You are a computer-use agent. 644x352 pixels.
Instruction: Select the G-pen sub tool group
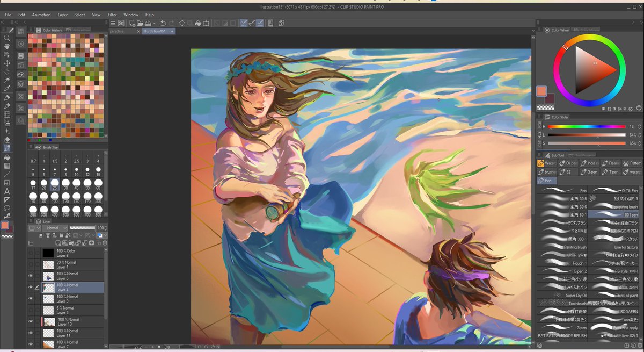pyautogui.click(x=589, y=172)
